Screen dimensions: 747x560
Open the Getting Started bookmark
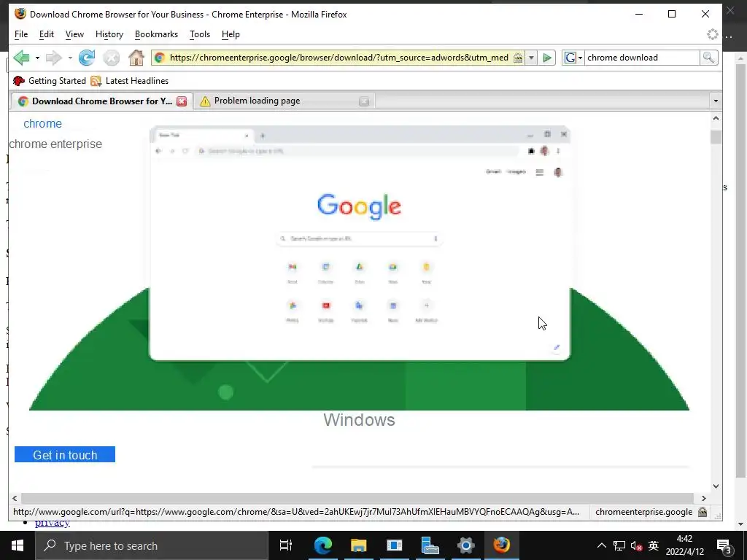point(49,81)
